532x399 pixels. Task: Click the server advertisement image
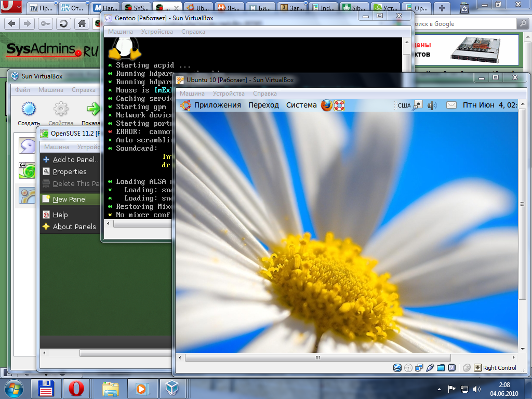click(x=476, y=50)
